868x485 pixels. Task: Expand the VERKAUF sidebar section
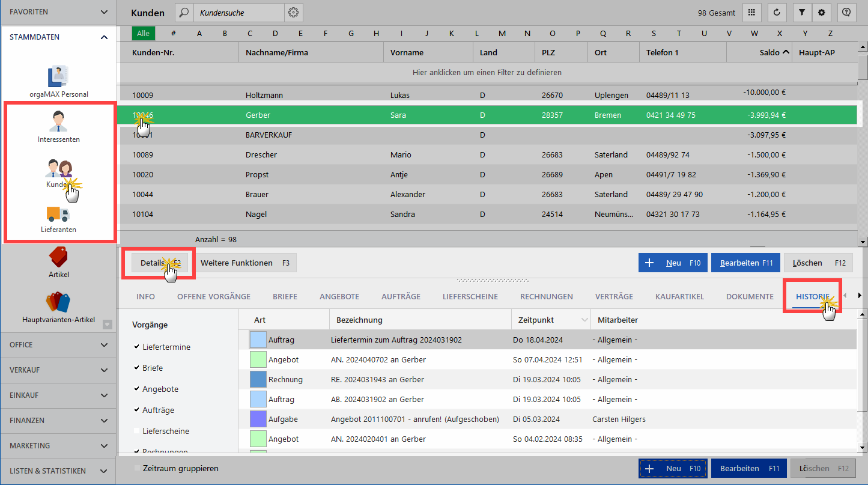coord(104,370)
